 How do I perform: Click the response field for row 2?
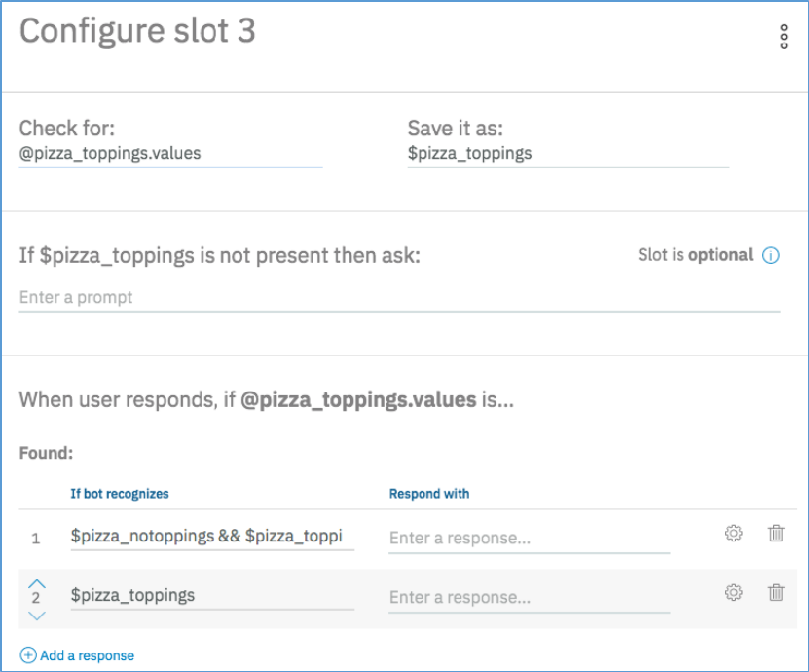[529, 597]
